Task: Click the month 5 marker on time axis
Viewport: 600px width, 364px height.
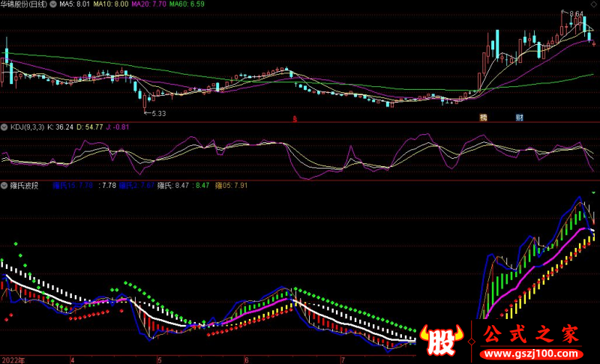Action: click(x=159, y=360)
